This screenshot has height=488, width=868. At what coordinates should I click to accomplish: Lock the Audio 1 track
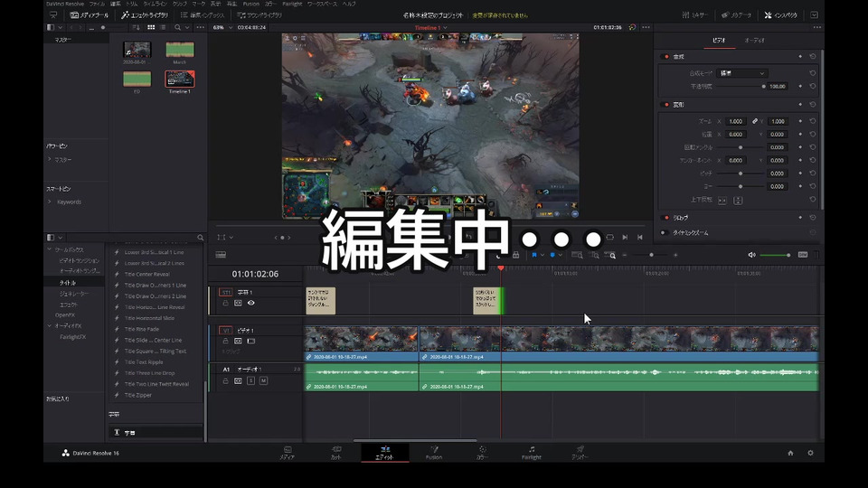tap(225, 380)
